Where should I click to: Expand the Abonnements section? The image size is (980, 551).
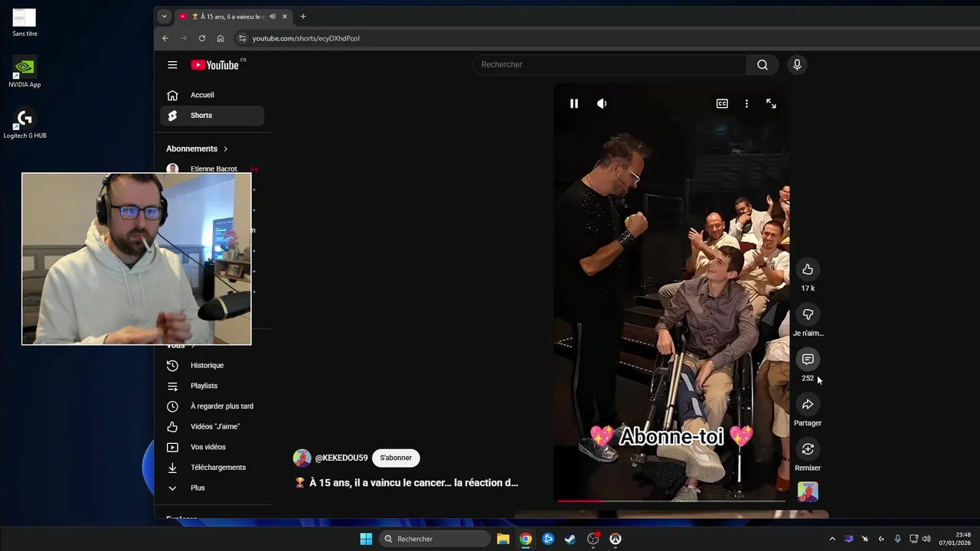[x=198, y=148]
